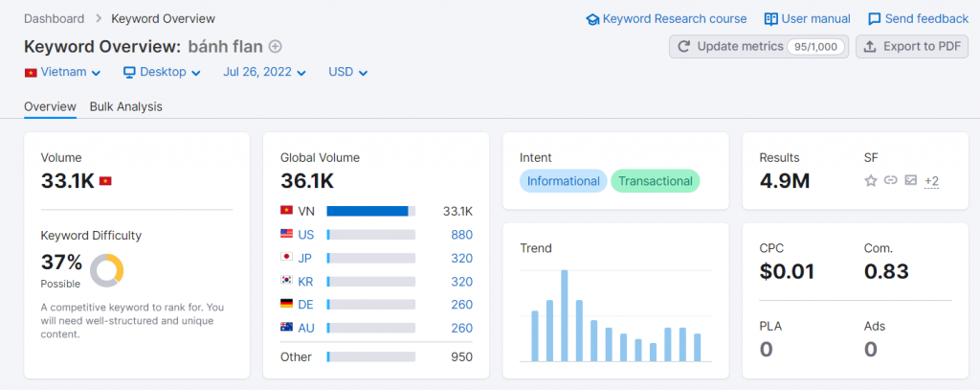
Task: Click the Ads value 0
Action: [871, 350]
